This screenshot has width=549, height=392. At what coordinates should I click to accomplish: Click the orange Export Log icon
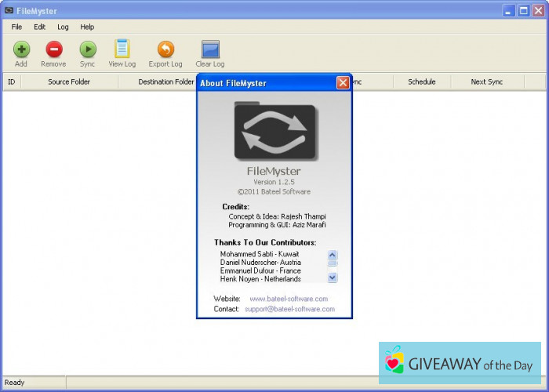(165, 49)
